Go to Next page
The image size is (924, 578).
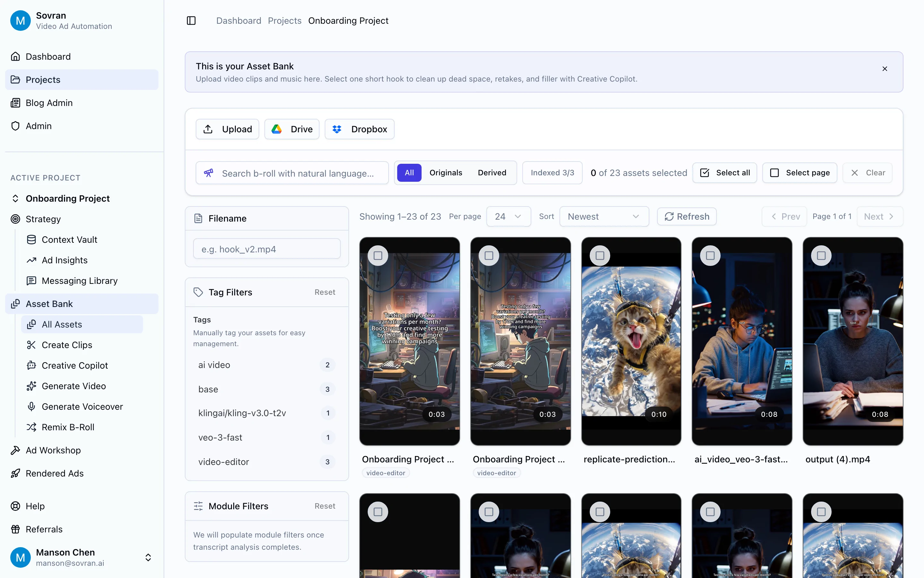point(880,217)
